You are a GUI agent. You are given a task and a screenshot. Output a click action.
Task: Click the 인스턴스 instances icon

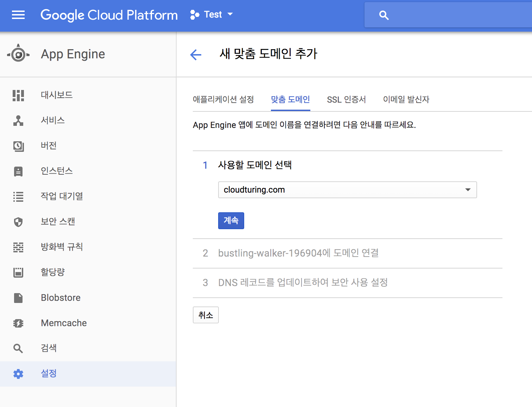tap(18, 171)
